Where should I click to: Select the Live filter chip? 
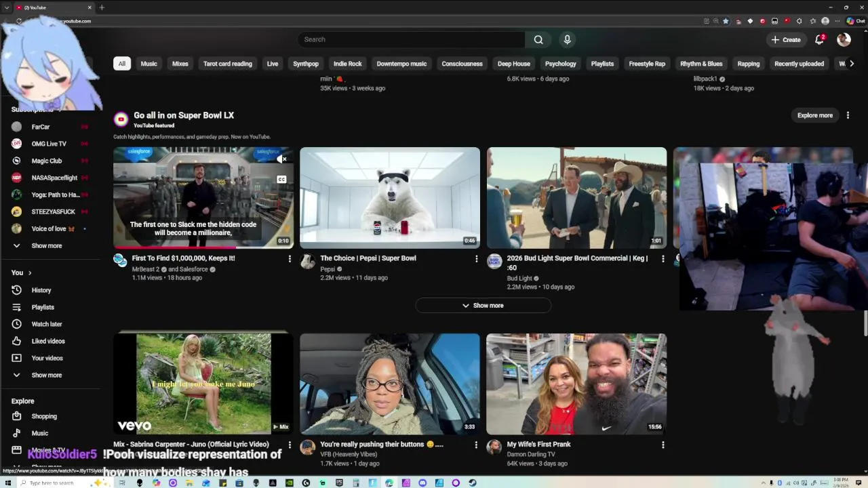pos(273,64)
